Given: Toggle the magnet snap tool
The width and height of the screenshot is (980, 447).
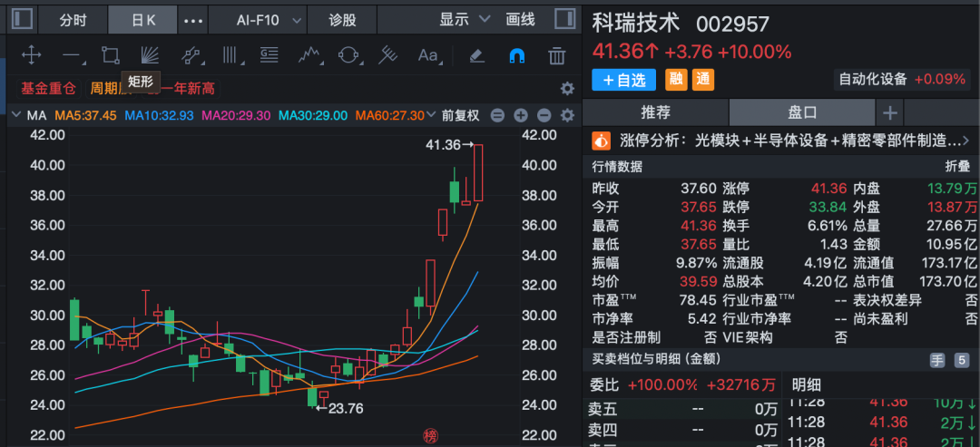Looking at the screenshot, I should click(516, 55).
